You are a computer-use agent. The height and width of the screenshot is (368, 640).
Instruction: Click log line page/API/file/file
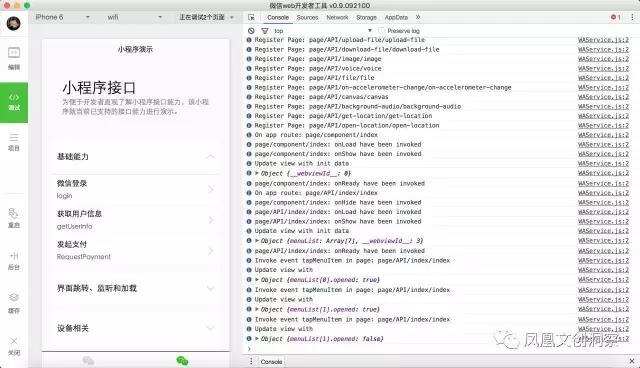(x=314, y=78)
